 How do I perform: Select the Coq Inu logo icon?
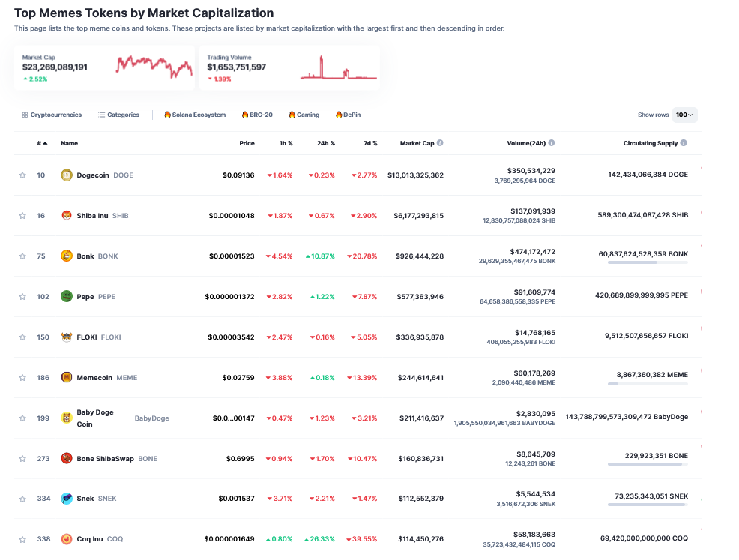pos(66,538)
